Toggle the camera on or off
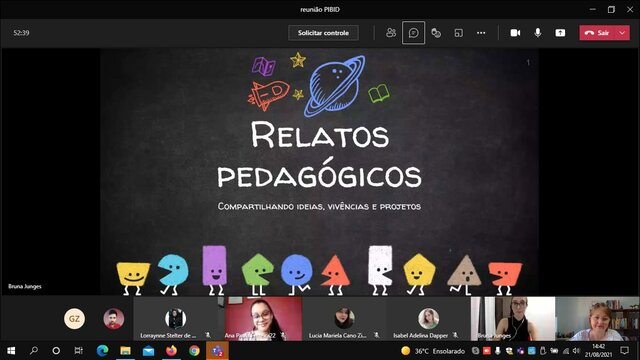 point(515,33)
